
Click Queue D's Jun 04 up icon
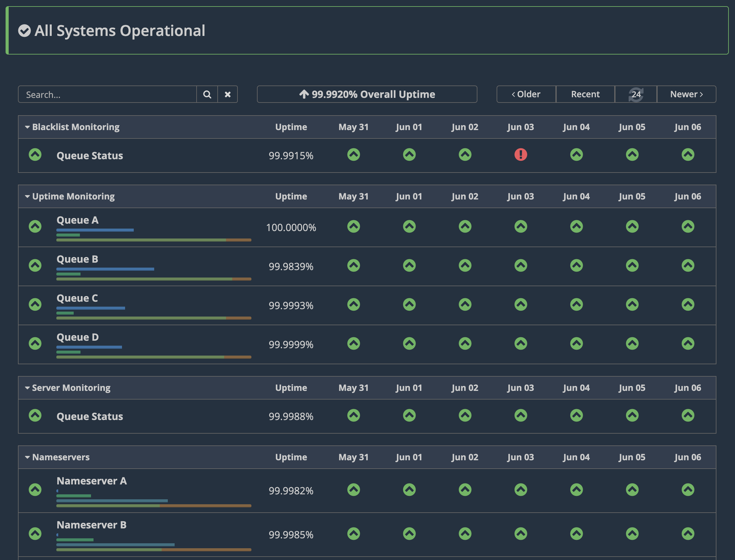click(576, 344)
